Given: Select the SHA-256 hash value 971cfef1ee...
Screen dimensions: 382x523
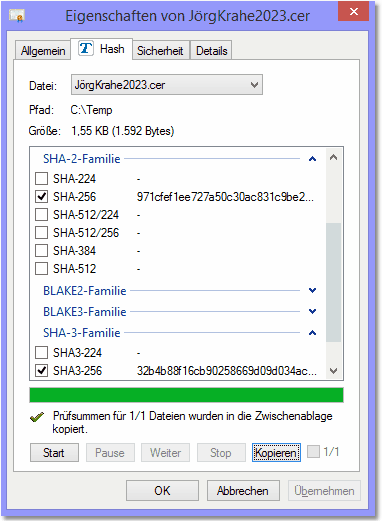Looking at the screenshot, I should [x=225, y=197].
